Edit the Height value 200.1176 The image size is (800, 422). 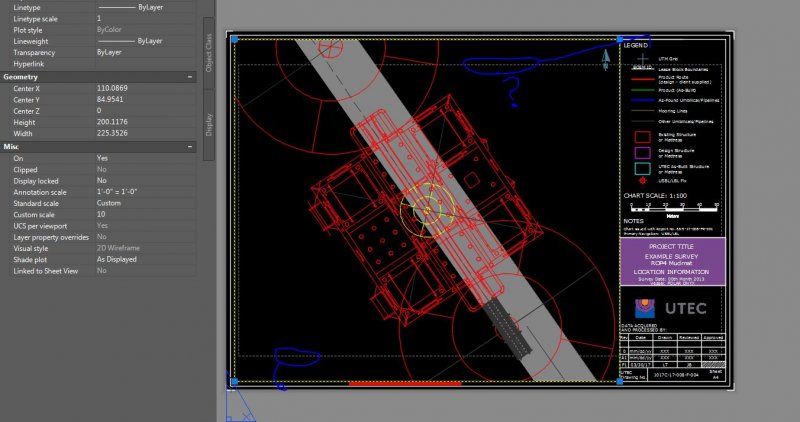tap(112, 122)
